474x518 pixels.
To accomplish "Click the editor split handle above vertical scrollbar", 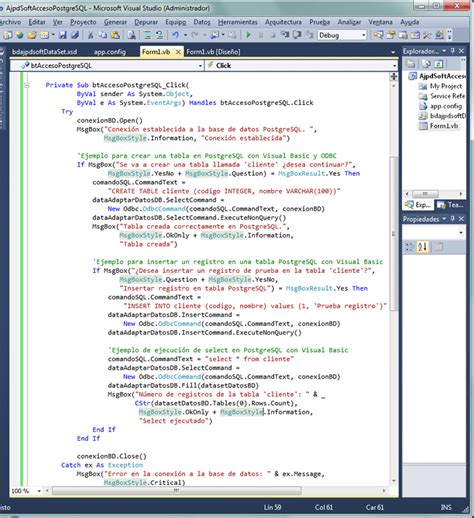I will 394,76.
